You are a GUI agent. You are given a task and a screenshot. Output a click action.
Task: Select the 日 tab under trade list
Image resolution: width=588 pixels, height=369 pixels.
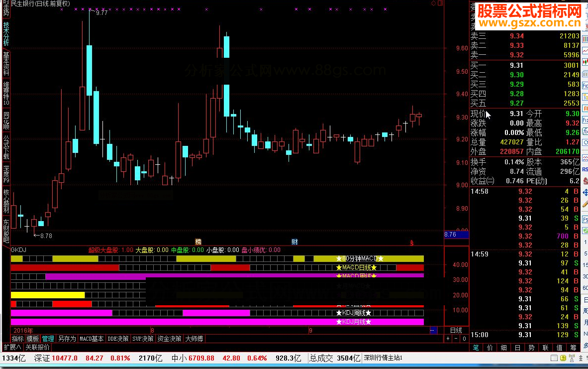[x=518, y=348]
